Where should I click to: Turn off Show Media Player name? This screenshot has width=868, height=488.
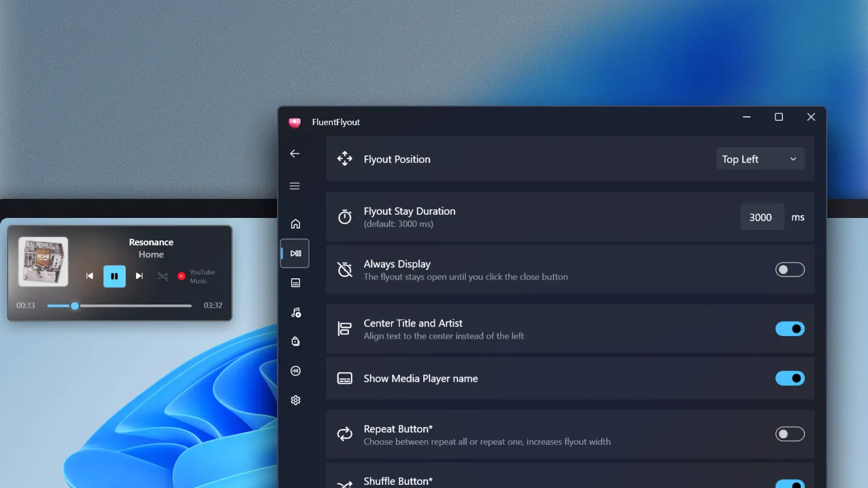tap(789, 378)
